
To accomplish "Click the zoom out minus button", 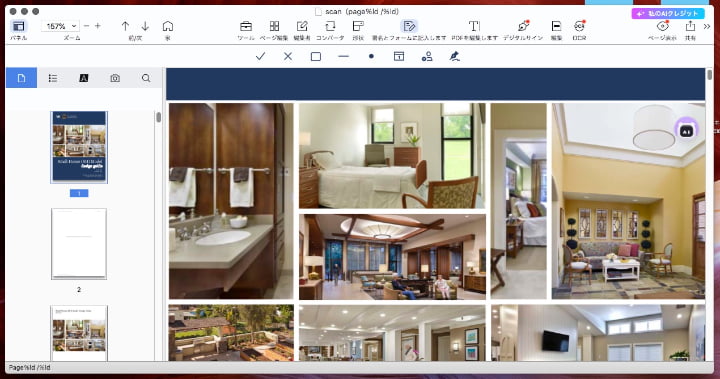I will click(86, 26).
